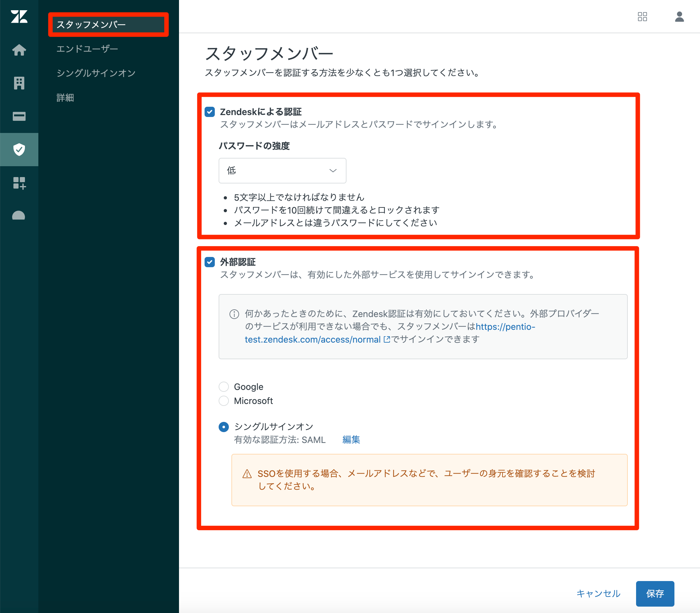700x613 pixels.
Task: Select the Microsoft radio button
Action: (224, 401)
